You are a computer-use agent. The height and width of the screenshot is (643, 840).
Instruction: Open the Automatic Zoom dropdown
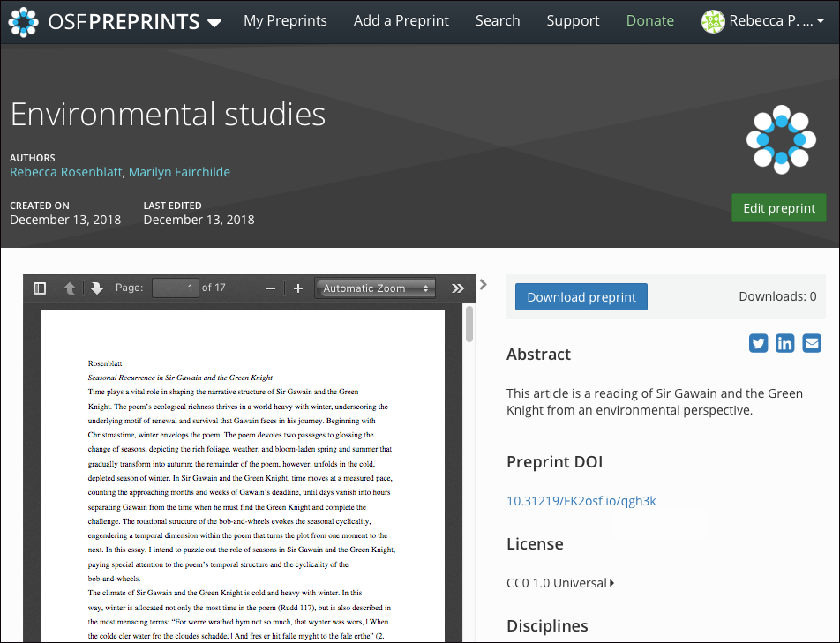pos(374,288)
